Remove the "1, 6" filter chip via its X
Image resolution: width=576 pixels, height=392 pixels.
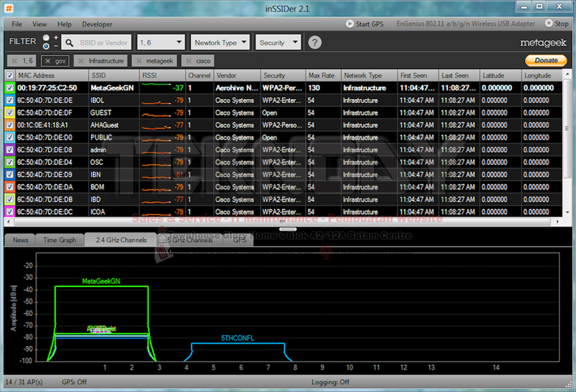[x=14, y=61]
